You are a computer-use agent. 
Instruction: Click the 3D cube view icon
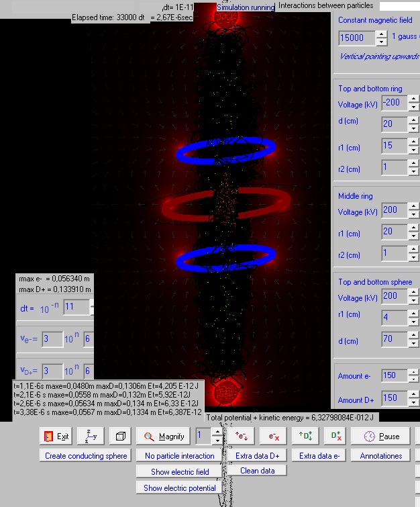tap(121, 436)
